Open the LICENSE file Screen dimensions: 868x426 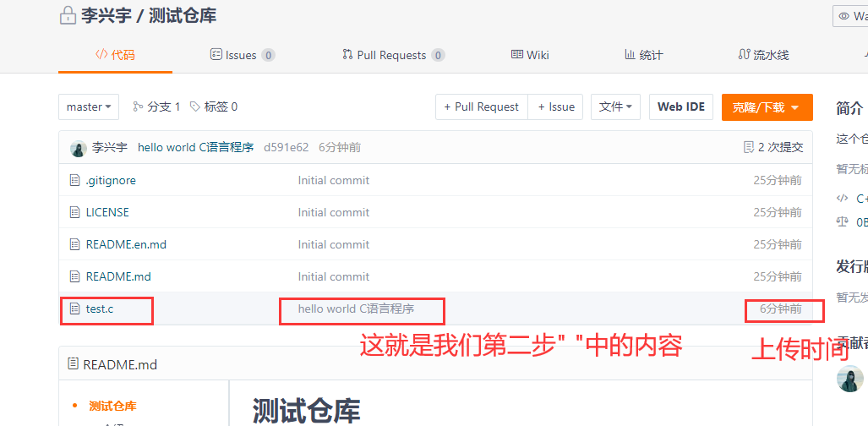click(x=107, y=212)
